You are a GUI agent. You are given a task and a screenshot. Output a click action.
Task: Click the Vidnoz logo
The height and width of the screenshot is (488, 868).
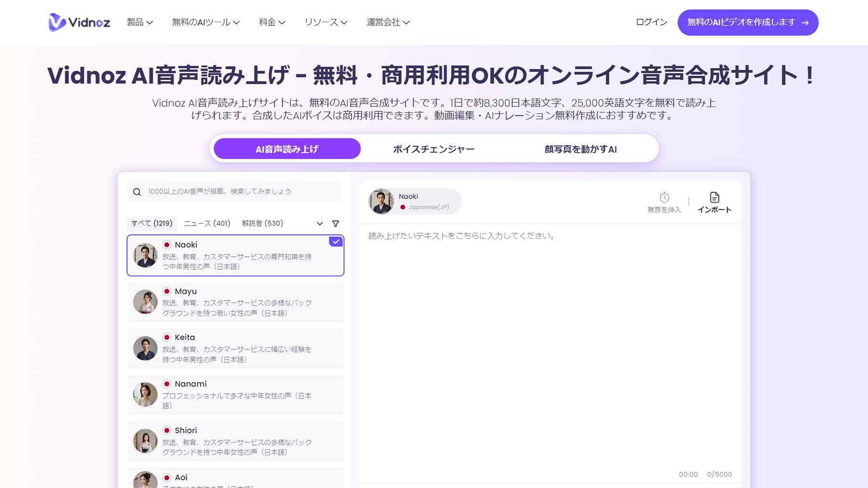pyautogui.click(x=79, y=22)
